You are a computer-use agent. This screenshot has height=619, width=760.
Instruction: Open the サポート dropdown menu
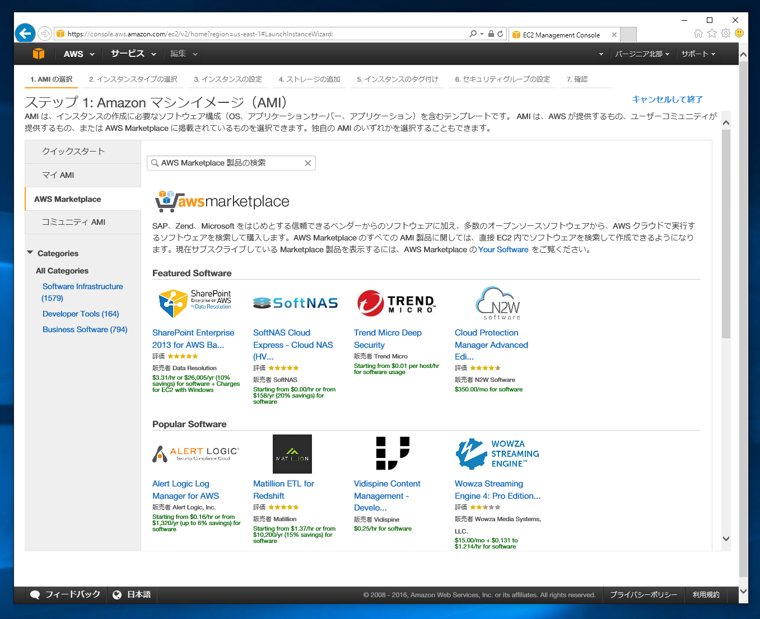[698, 54]
